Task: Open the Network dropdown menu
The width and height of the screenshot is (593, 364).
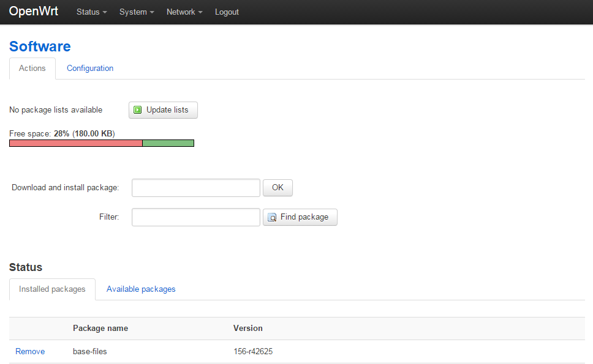Action: pyautogui.click(x=184, y=12)
